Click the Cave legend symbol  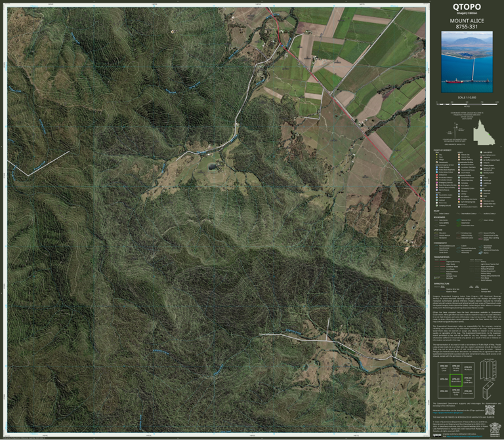point(481,196)
